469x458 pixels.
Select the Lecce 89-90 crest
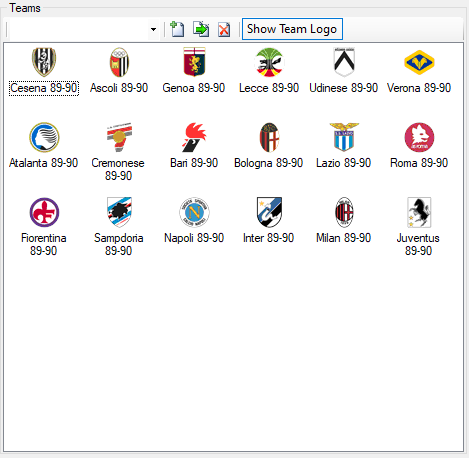click(269, 62)
